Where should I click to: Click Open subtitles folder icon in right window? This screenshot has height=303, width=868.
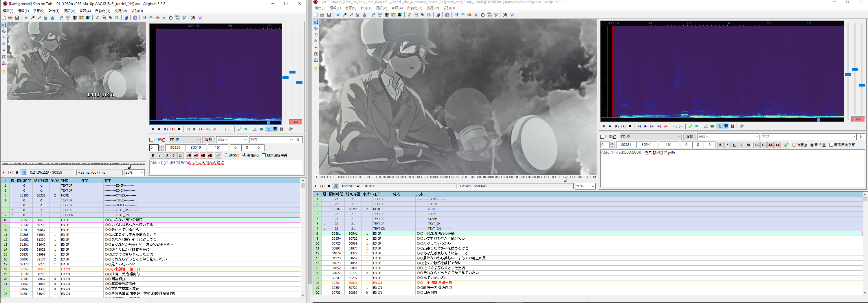point(322,15)
